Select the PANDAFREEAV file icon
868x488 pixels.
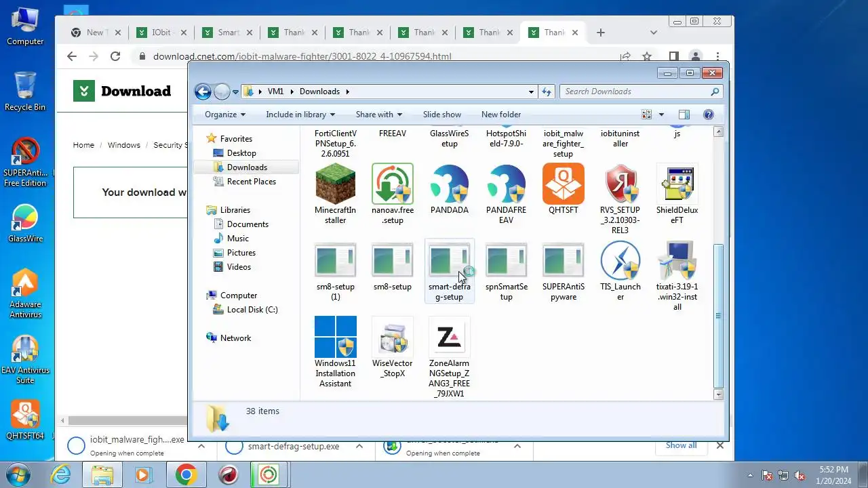506,184
